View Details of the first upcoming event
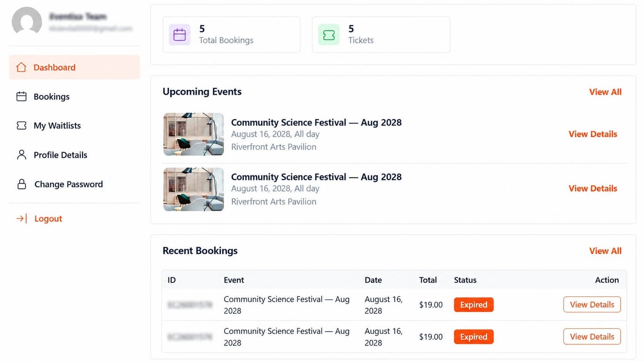644x362 pixels. click(x=593, y=134)
